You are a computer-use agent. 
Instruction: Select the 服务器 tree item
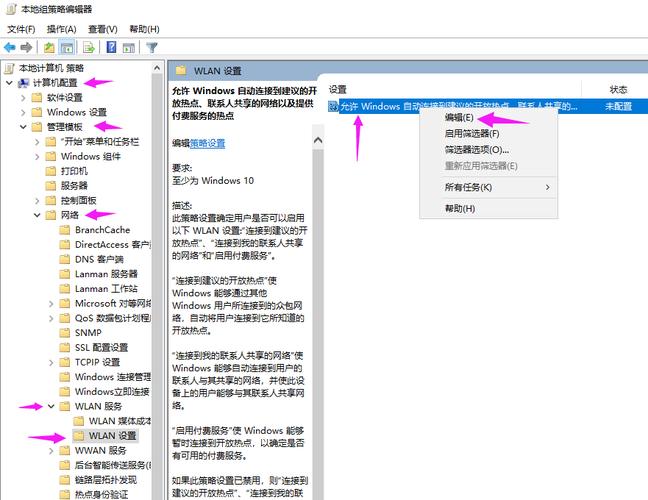(x=74, y=186)
